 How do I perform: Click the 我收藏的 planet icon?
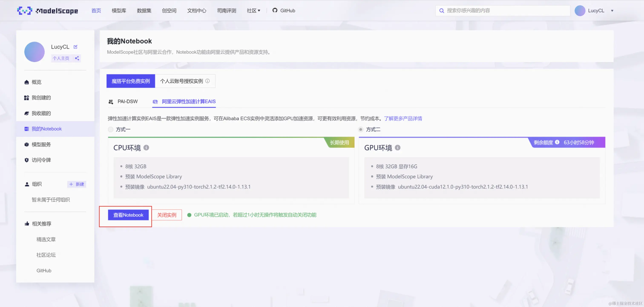(26, 113)
